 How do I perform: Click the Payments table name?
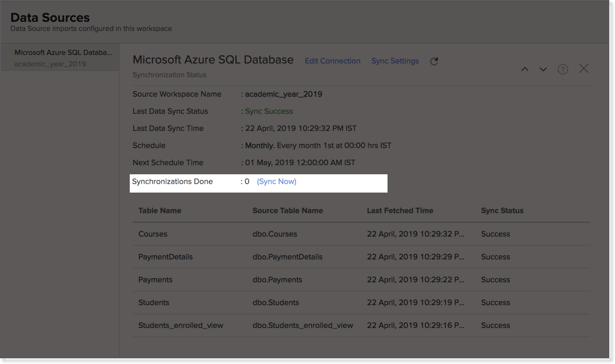(x=155, y=279)
